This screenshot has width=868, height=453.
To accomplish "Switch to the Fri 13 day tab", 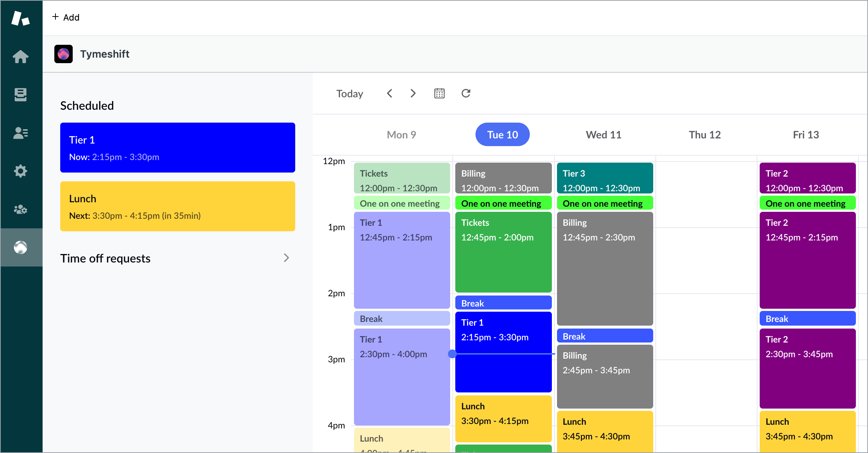I will [806, 135].
